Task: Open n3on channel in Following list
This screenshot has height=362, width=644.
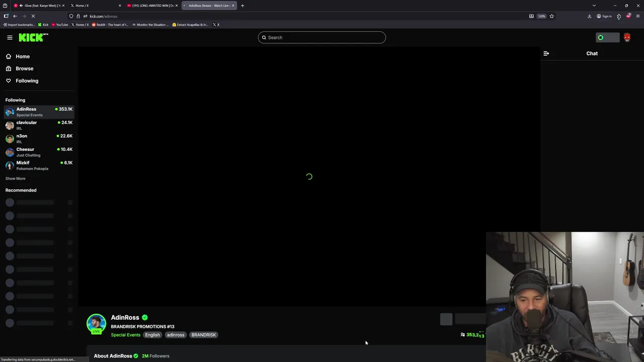Action: [x=39, y=138]
